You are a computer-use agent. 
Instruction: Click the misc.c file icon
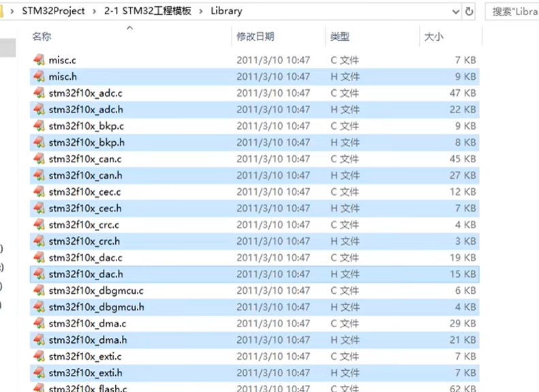click(40, 60)
